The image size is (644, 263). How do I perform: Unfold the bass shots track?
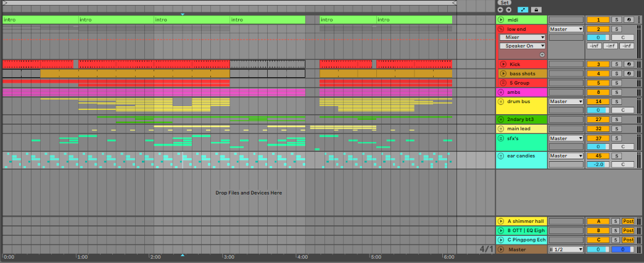point(503,73)
